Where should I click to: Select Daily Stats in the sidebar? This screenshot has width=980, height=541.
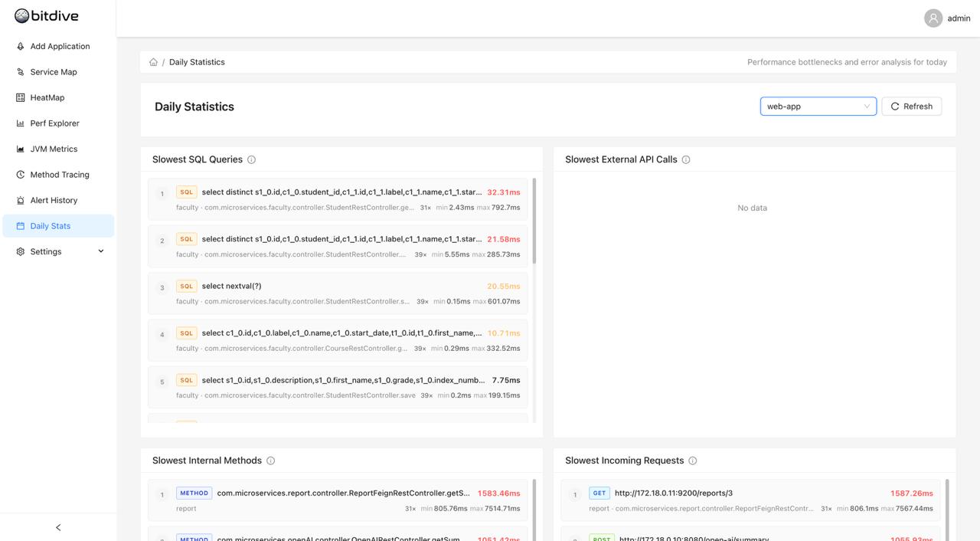[58, 226]
